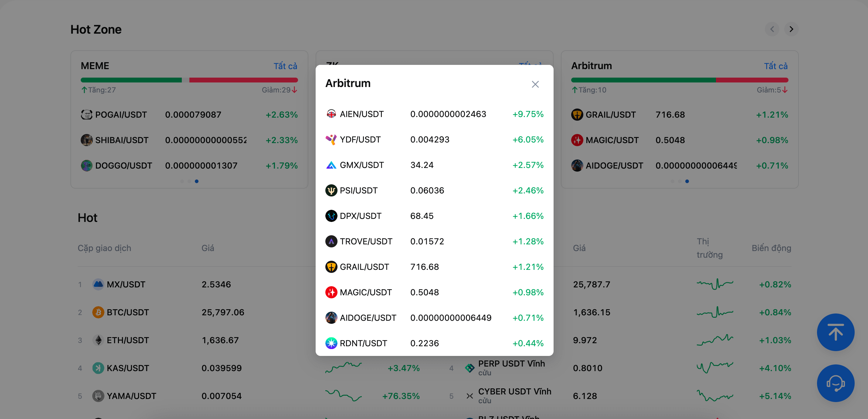Go to previous Hot Zone page arrow
The width and height of the screenshot is (868, 419).
click(x=772, y=29)
